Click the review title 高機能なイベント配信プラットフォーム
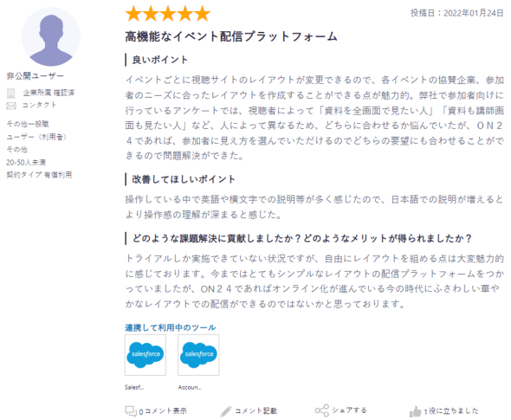Viewport: 511px width, 420px height. [231, 36]
